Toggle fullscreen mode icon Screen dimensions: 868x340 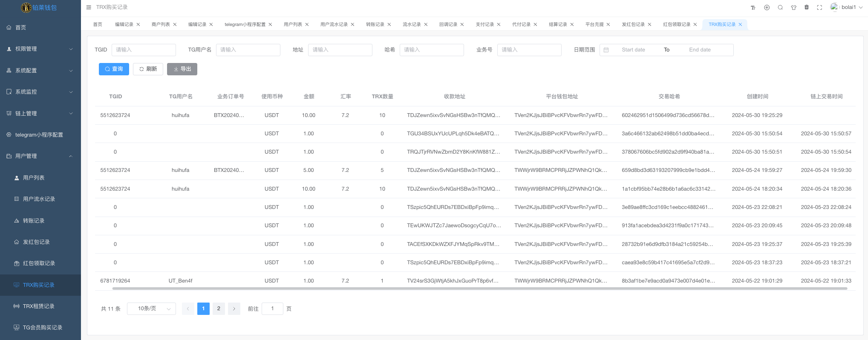(819, 8)
